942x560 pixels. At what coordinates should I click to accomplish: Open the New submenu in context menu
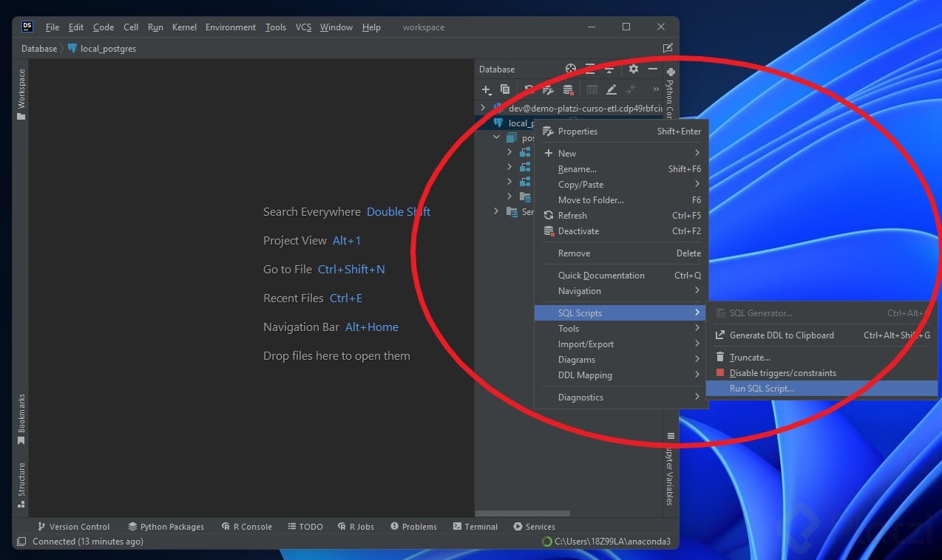(x=621, y=153)
